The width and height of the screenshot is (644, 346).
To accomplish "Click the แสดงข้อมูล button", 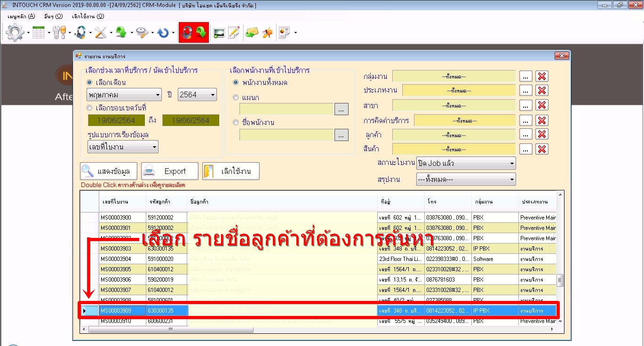I will pyautogui.click(x=109, y=171).
